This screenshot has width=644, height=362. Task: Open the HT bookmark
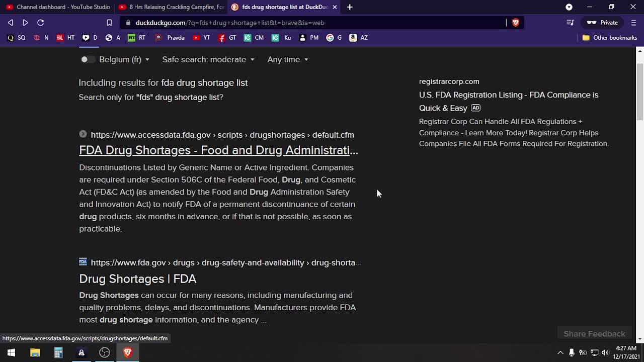coord(65,38)
